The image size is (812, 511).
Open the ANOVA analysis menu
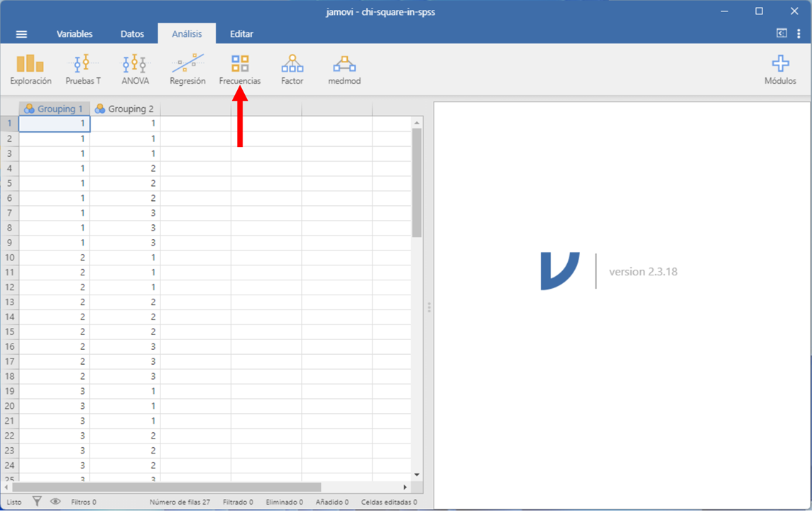[135, 70]
